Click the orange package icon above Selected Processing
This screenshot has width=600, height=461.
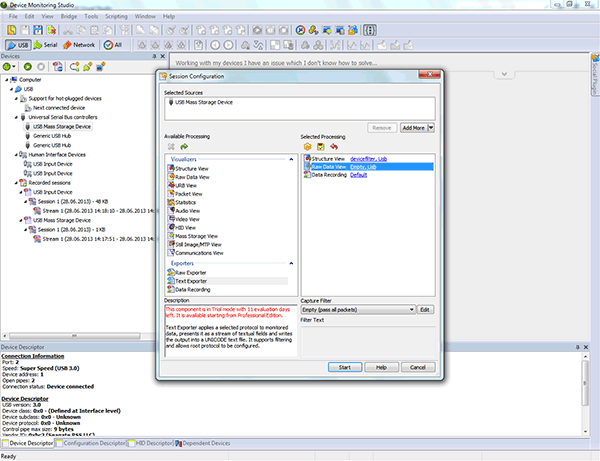click(307, 147)
